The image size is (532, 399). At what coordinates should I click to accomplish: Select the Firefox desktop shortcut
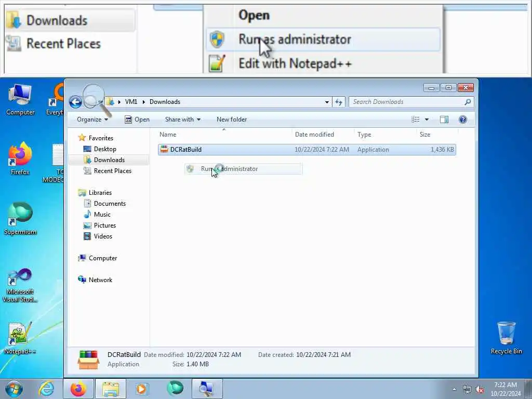pos(20,158)
